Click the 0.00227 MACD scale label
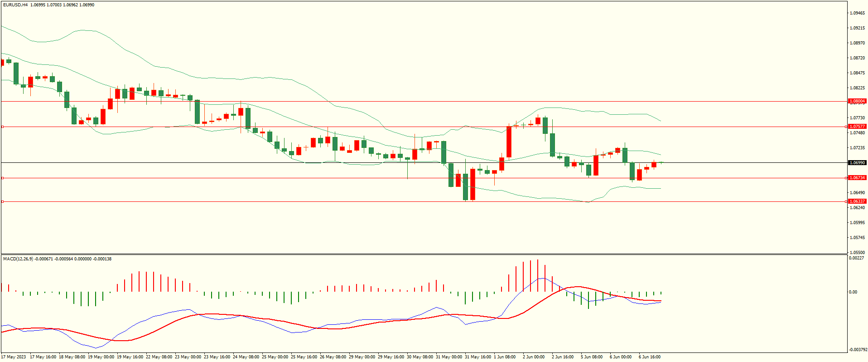Image resolution: width=868 pixels, height=362 pixels. 857,258
